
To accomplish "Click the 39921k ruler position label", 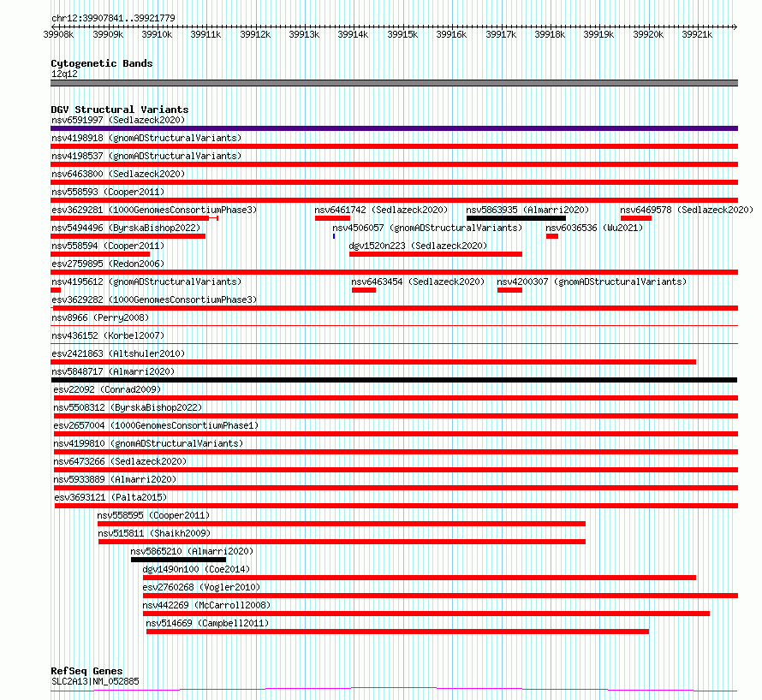I will 697,34.
